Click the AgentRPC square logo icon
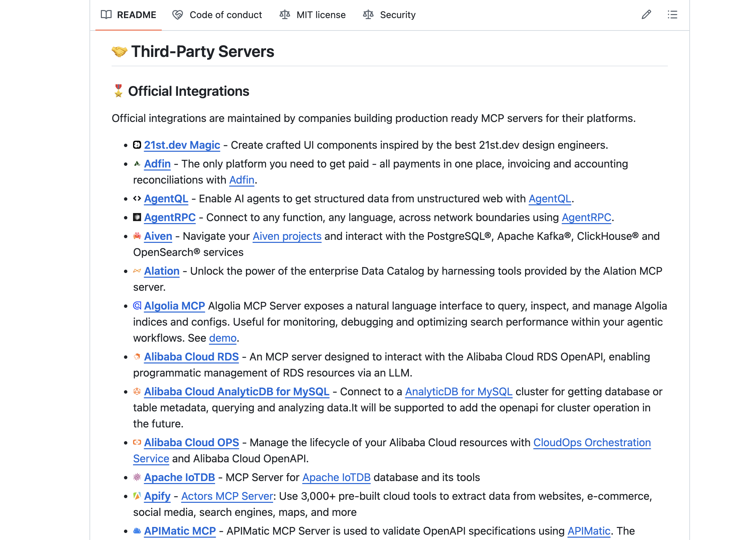Screen dimensions: 756x540 coord(137,217)
